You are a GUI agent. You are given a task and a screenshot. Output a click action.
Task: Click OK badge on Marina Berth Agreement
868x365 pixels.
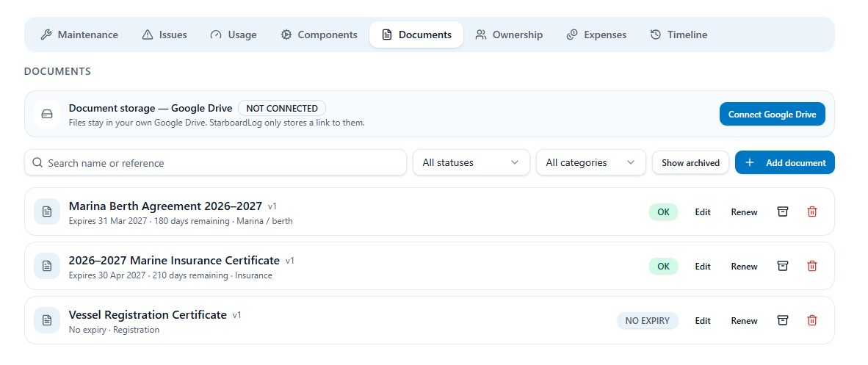pos(663,212)
